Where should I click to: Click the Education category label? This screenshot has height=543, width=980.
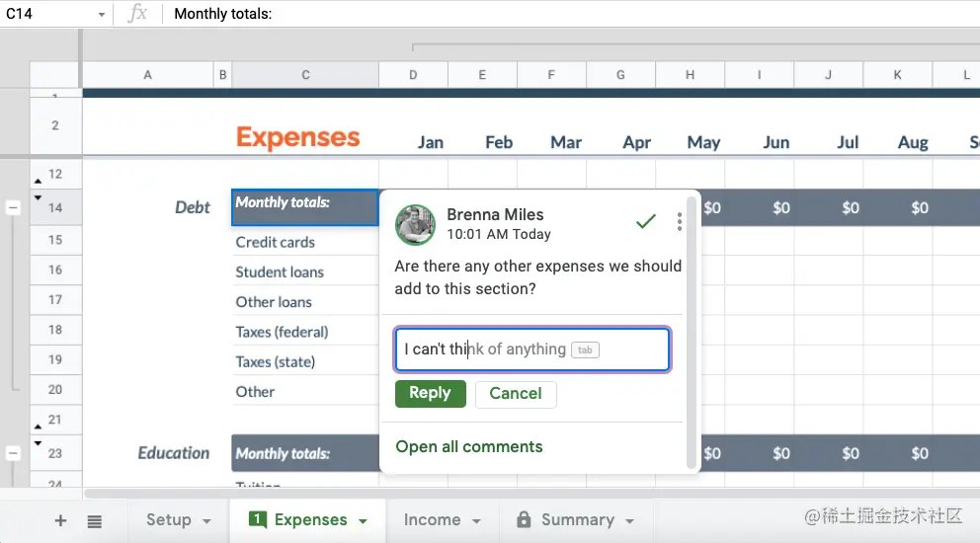point(174,453)
